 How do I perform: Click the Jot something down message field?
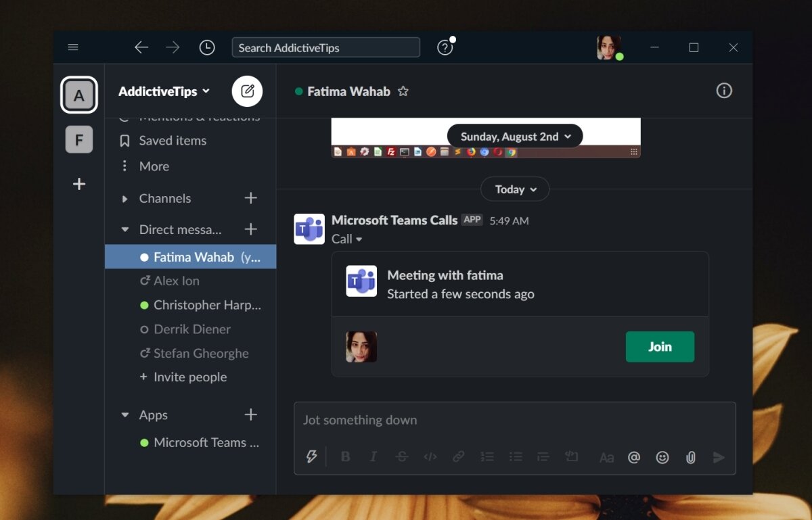[474, 420]
